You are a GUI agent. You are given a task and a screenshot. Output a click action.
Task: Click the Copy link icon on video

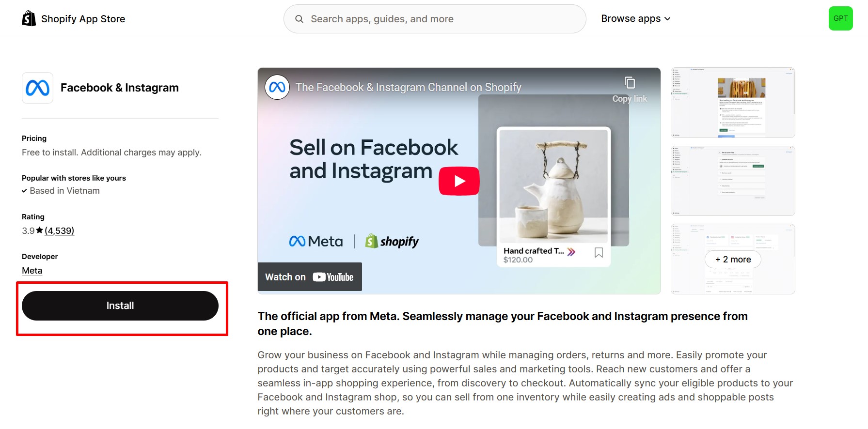coord(630,83)
